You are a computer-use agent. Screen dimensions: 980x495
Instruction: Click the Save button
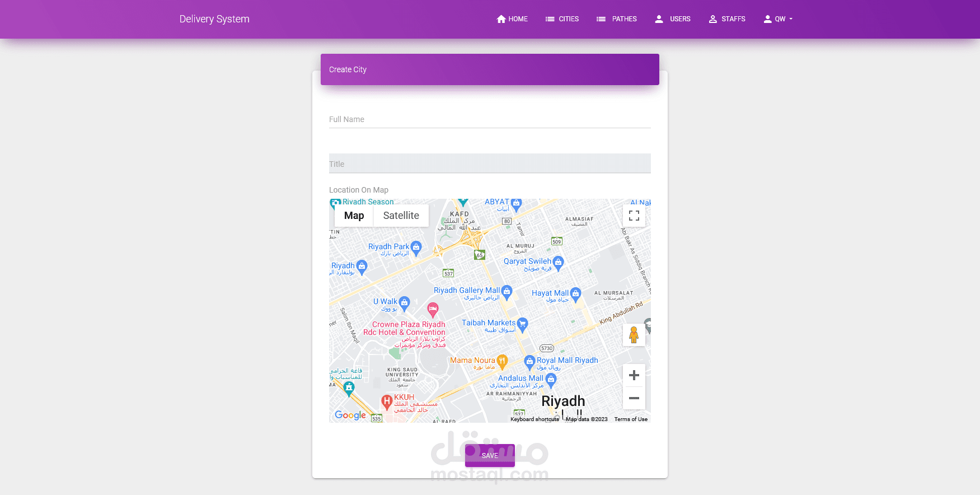click(x=490, y=455)
